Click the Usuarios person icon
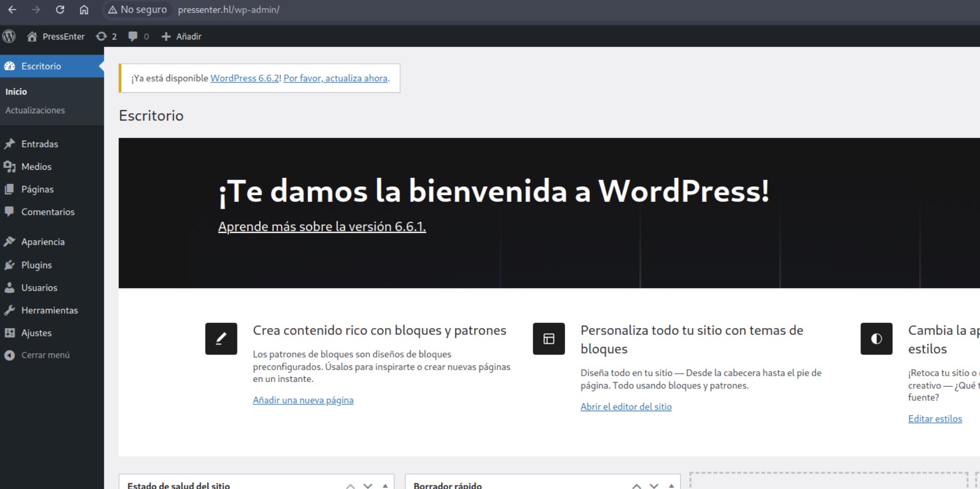The width and height of the screenshot is (980, 489). (9, 288)
